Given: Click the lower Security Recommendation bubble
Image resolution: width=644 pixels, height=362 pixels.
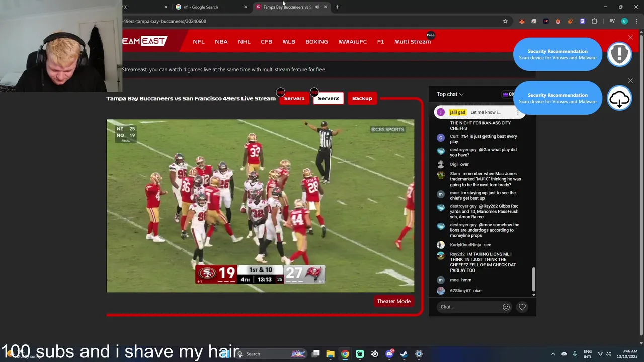Looking at the screenshot, I should (x=557, y=98).
